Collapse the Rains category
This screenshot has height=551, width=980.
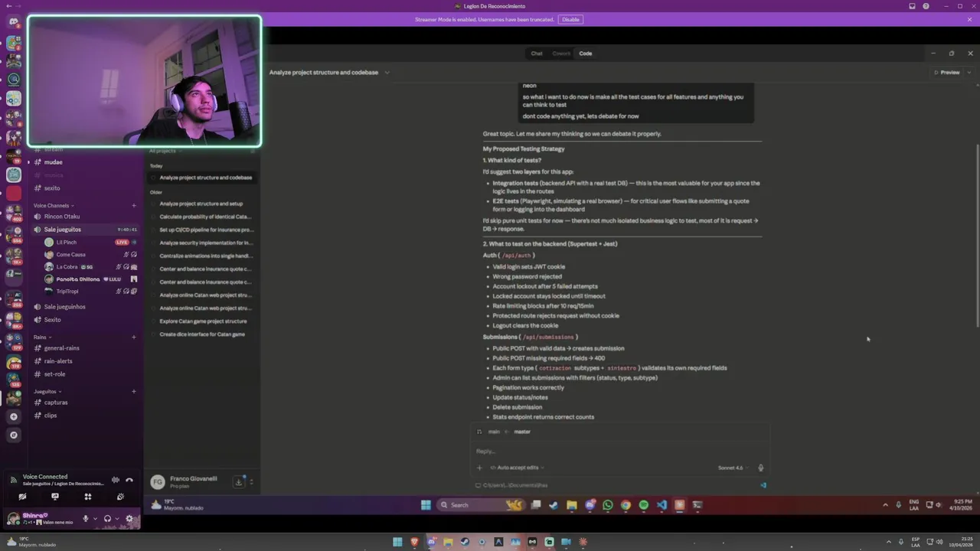click(42, 337)
